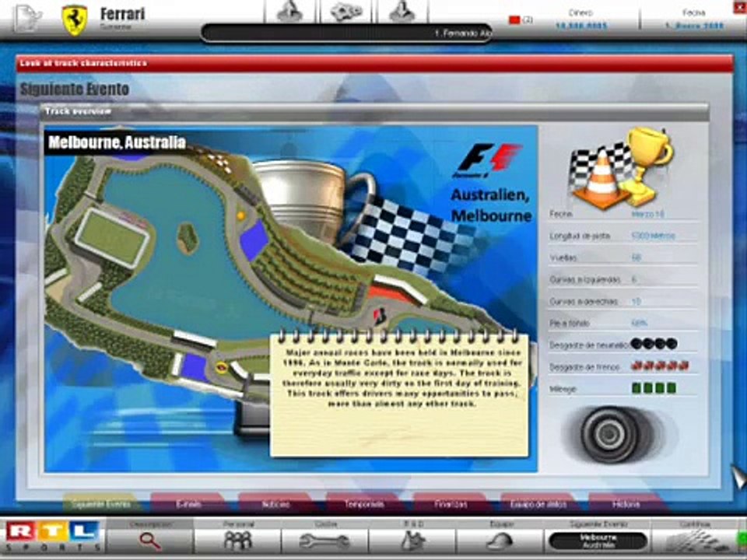Screen dimensions: 747x560
Task: Click the first driver figure icon in top bar
Action: [x=289, y=12]
